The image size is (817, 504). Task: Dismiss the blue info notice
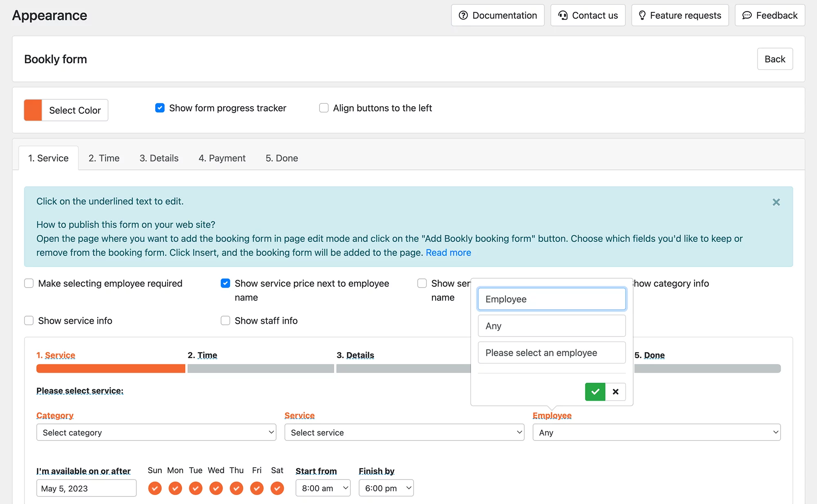[776, 202]
